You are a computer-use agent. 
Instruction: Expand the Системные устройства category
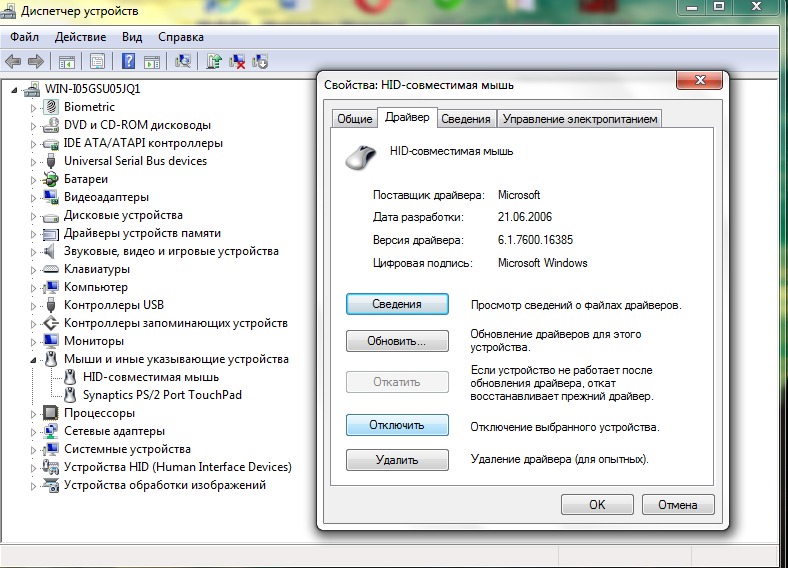pos(33,450)
